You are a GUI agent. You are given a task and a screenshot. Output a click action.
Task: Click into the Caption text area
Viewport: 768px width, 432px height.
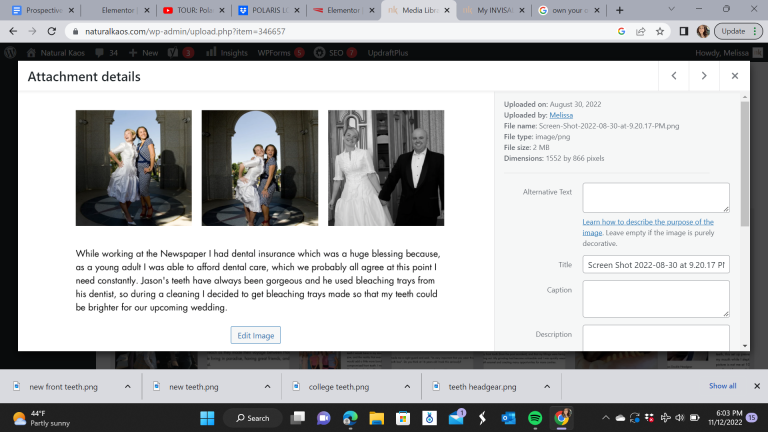(x=656, y=299)
